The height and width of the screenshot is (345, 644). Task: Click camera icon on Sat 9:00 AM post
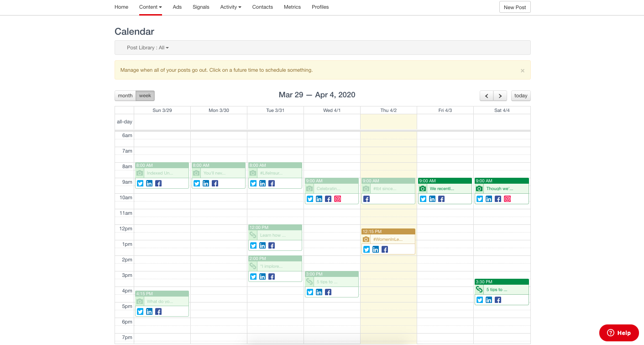(479, 189)
